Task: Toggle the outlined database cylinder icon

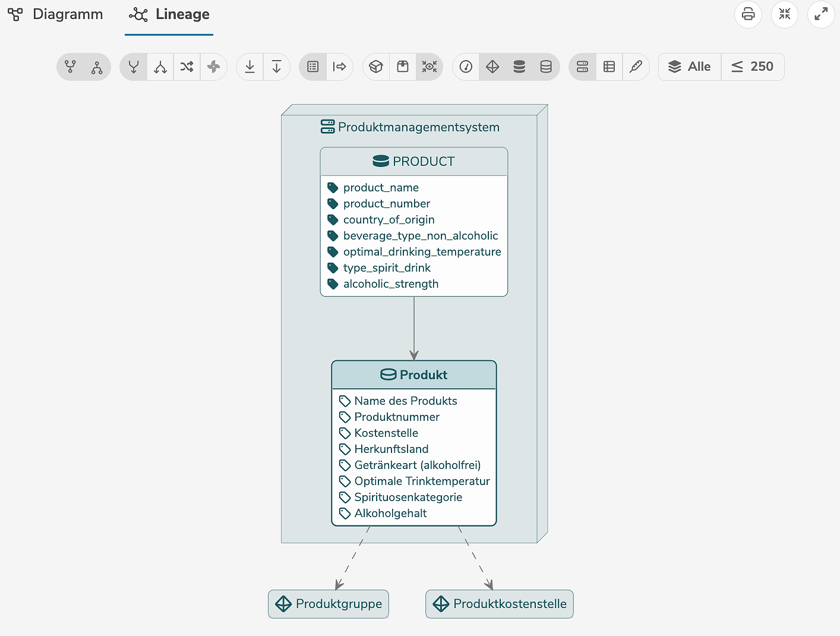Action: pyautogui.click(x=546, y=67)
